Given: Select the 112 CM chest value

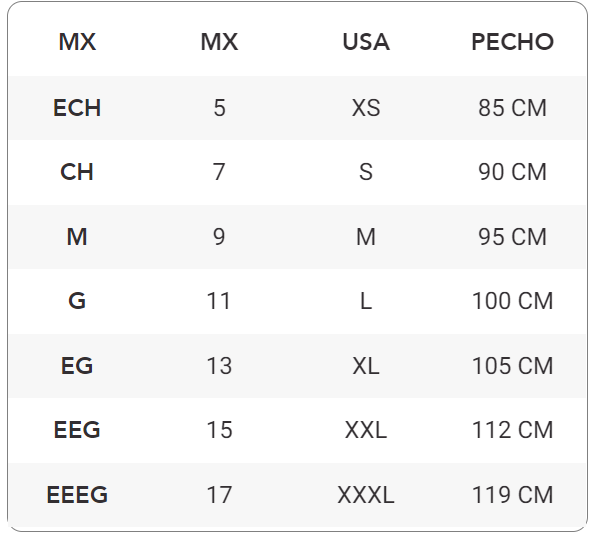Looking at the screenshot, I should pyautogui.click(x=512, y=430).
